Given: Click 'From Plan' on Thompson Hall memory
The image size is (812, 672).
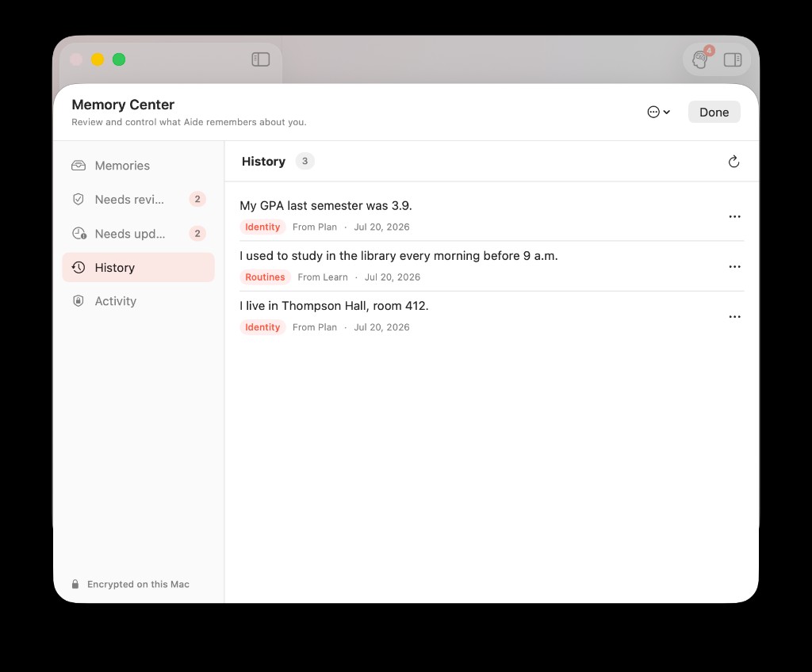Looking at the screenshot, I should point(314,327).
